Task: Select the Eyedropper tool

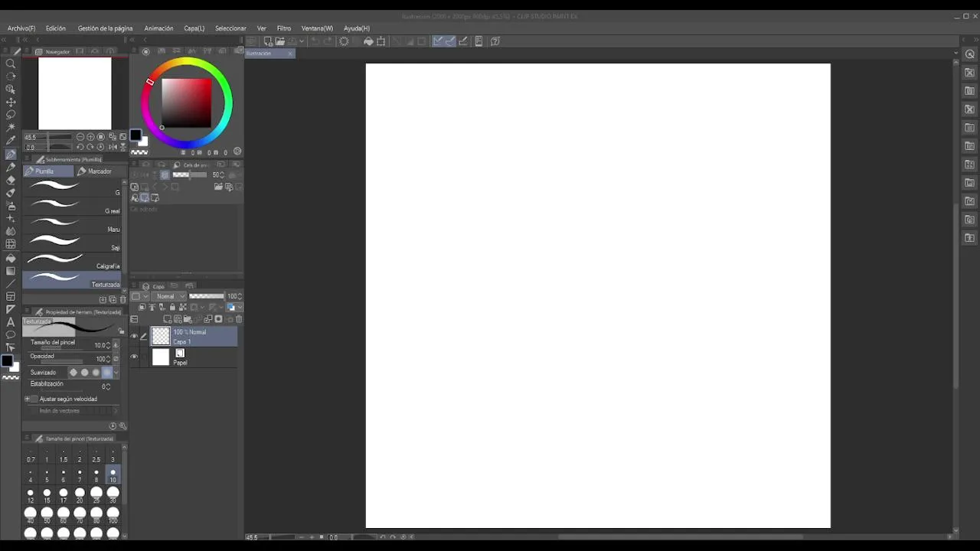Action: [x=11, y=141]
